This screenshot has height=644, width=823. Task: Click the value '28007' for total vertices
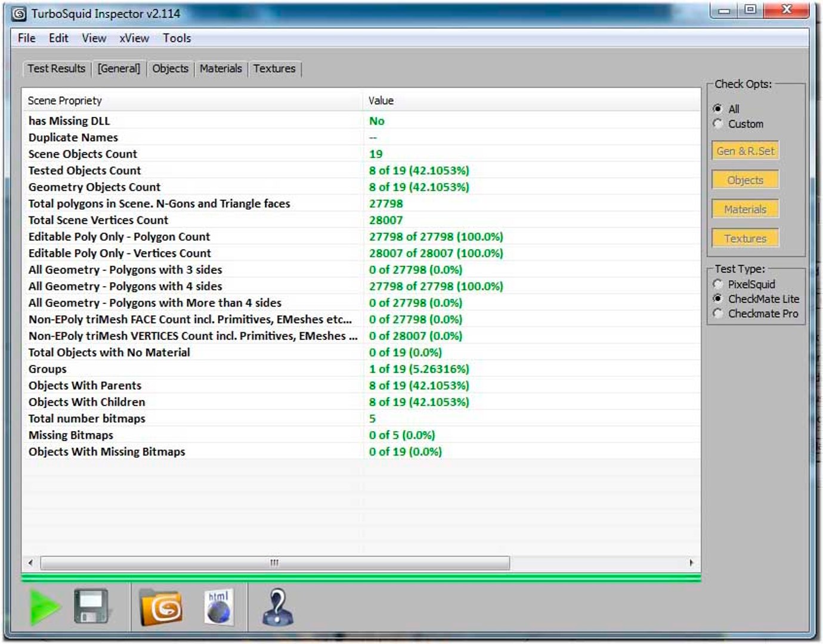coord(386,220)
